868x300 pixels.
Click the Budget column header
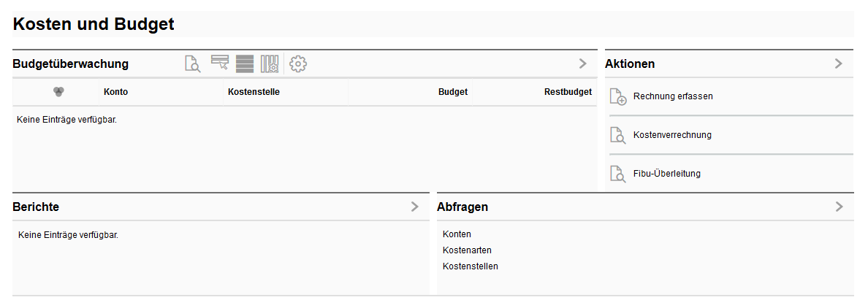click(452, 92)
